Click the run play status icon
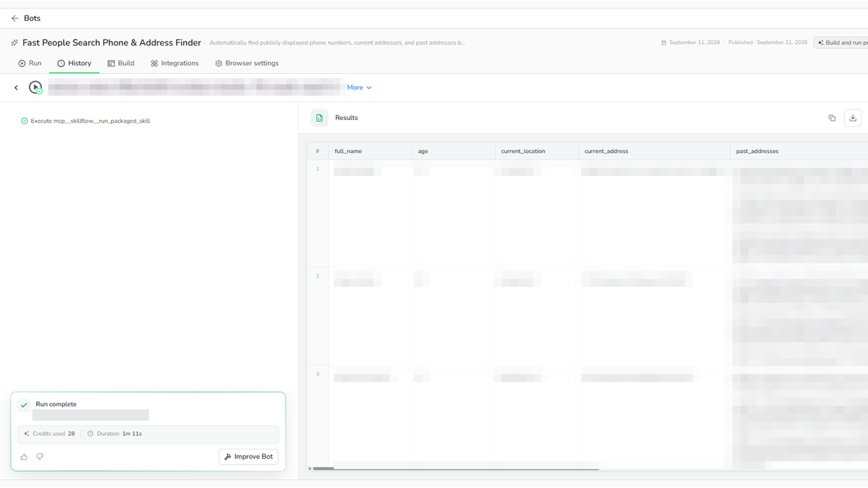The height and width of the screenshot is (488, 868). click(x=35, y=87)
